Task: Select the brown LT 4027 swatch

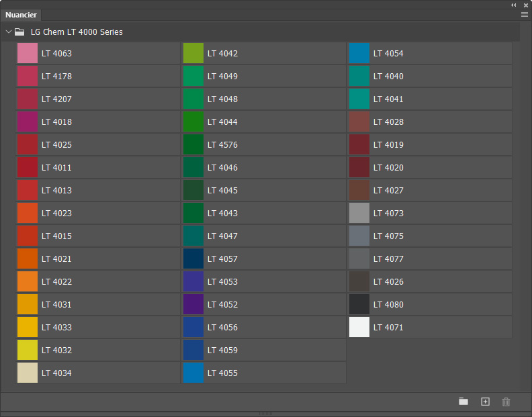Action: click(359, 190)
